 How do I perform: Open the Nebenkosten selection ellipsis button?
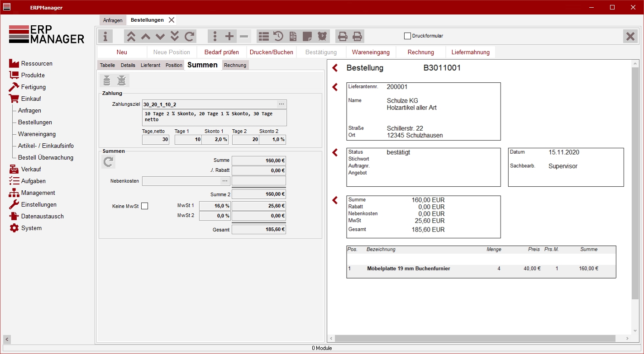click(x=224, y=181)
